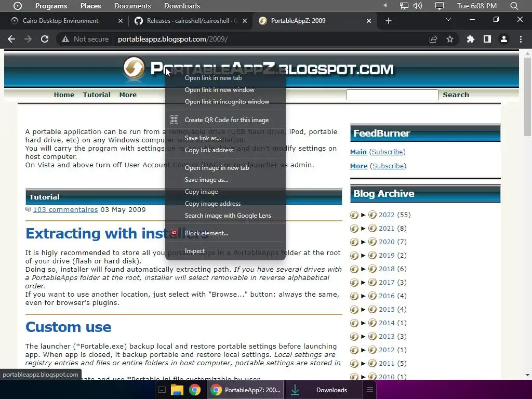This screenshot has height=399, width=532.
Task: Click pinned Chrome taskbar icon
Action: pyautogui.click(x=195, y=390)
